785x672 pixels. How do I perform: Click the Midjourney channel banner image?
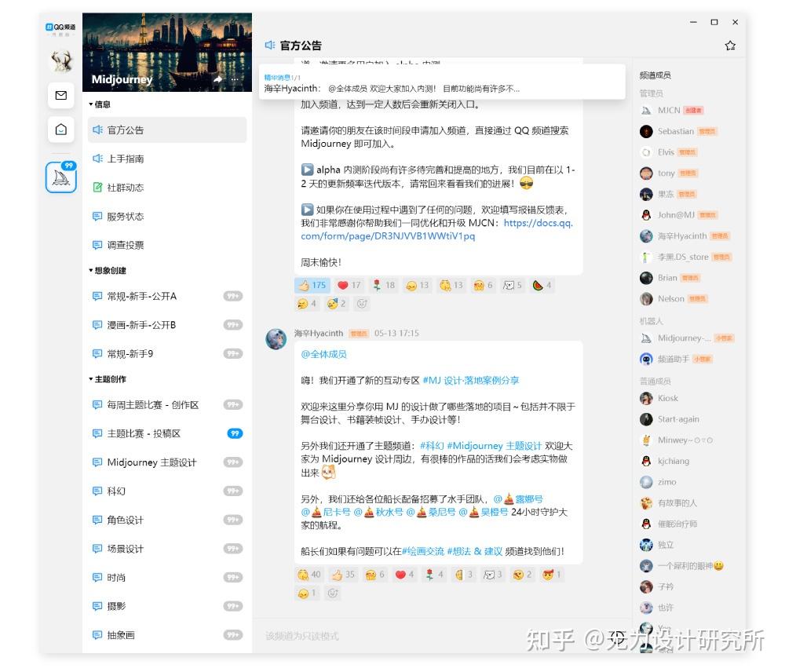tap(167, 52)
